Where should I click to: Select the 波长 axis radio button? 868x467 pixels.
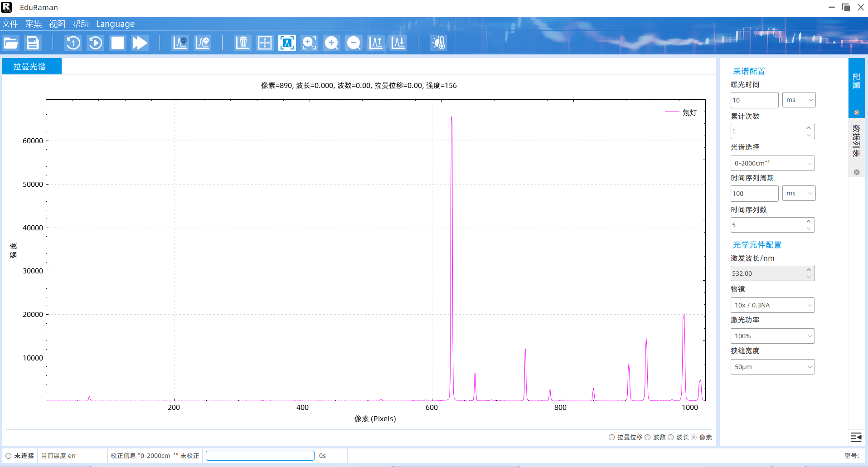coord(671,438)
